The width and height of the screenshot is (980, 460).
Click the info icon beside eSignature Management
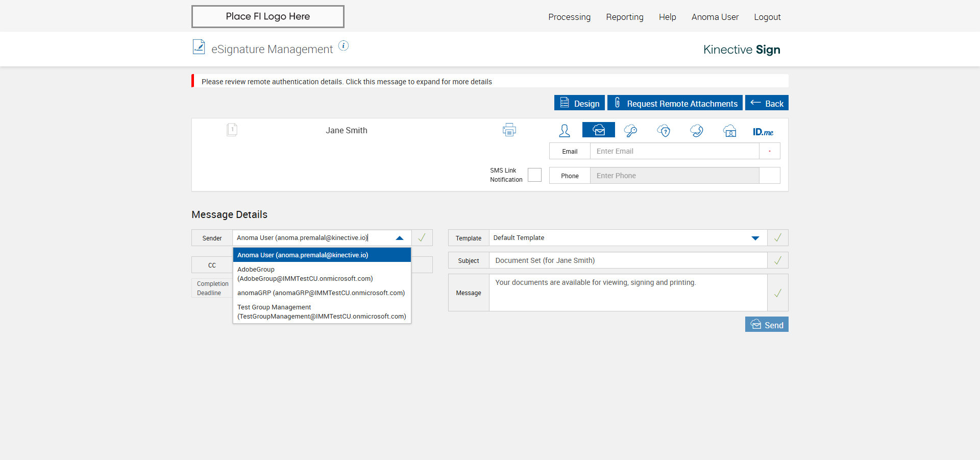pyautogui.click(x=344, y=46)
